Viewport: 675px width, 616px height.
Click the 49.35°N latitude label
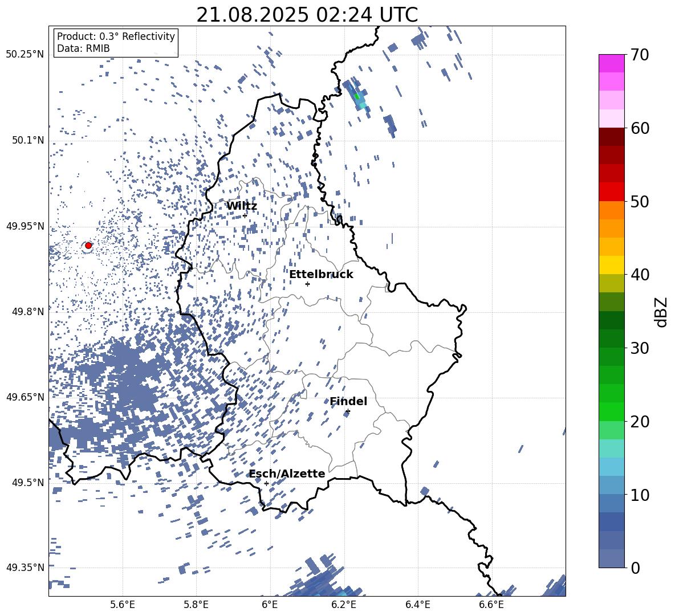coord(25,568)
